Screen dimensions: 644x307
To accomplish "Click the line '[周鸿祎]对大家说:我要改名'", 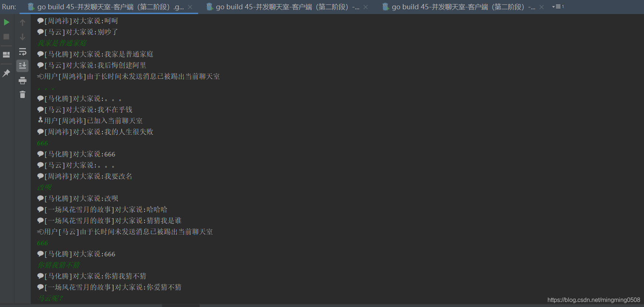I will pos(85,176).
